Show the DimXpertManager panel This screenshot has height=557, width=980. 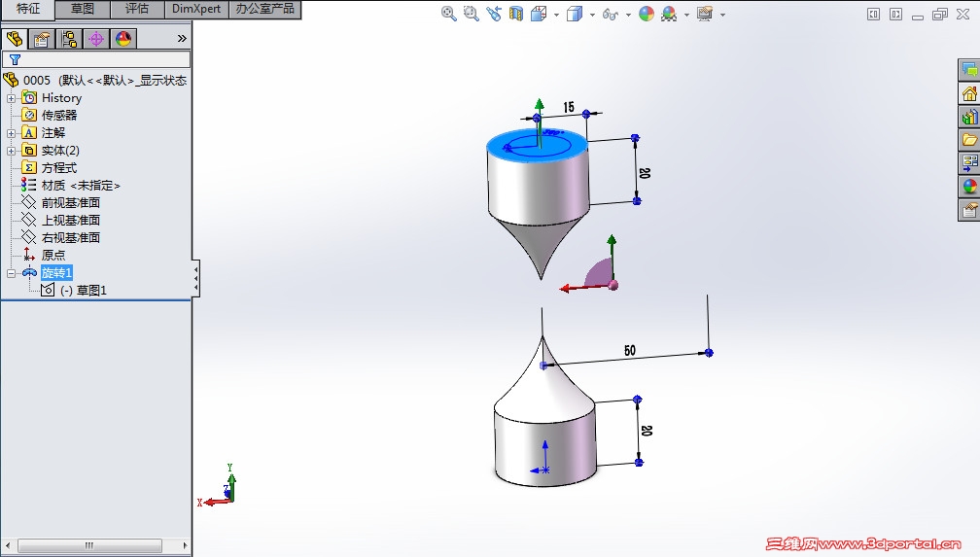[x=96, y=39]
